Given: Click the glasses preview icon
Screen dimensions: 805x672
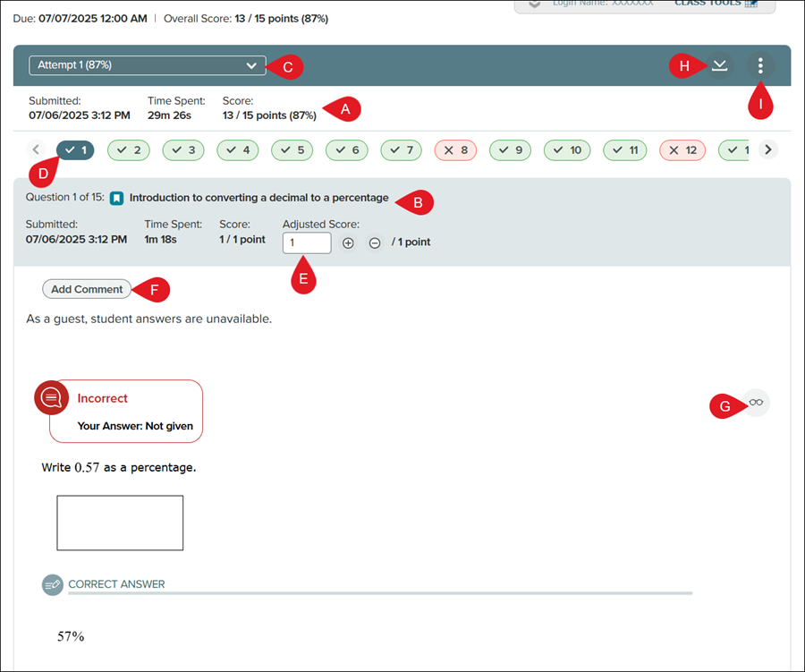Looking at the screenshot, I should (x=756, y=403).
